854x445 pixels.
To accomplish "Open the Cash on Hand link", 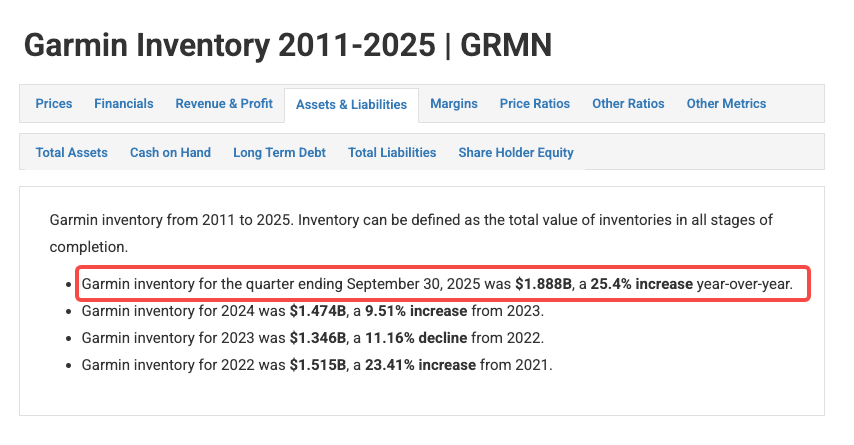I will 170,152.
